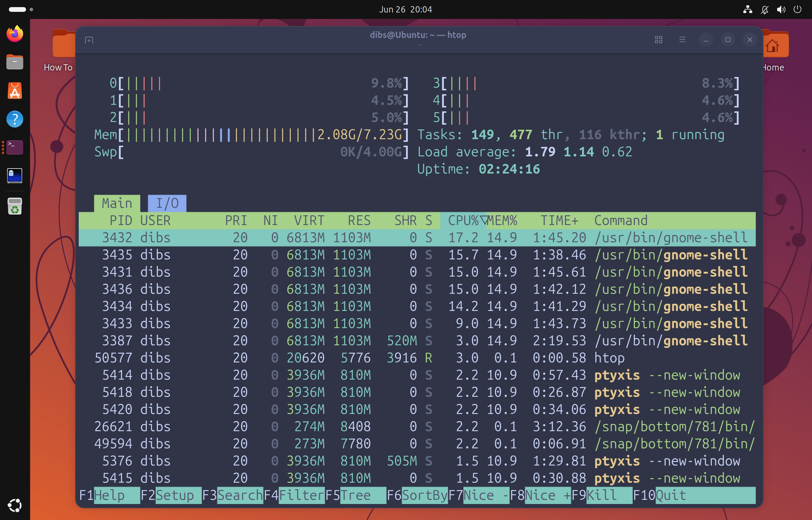Sort by the TIME+ column header

pos(559,221)
